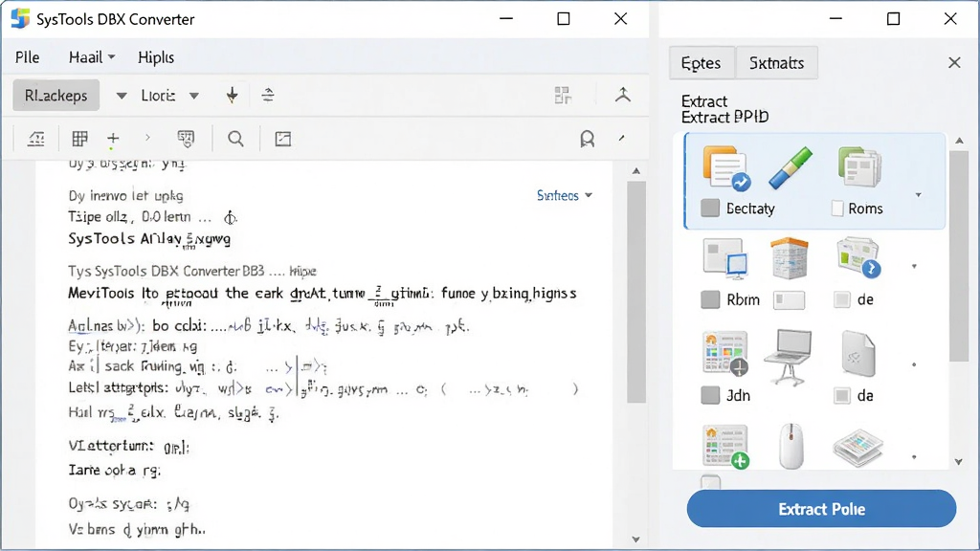Expand the second icon row dropdown arrow
Viewport: 980px width, 551px height.
click(x=914, y=267)
